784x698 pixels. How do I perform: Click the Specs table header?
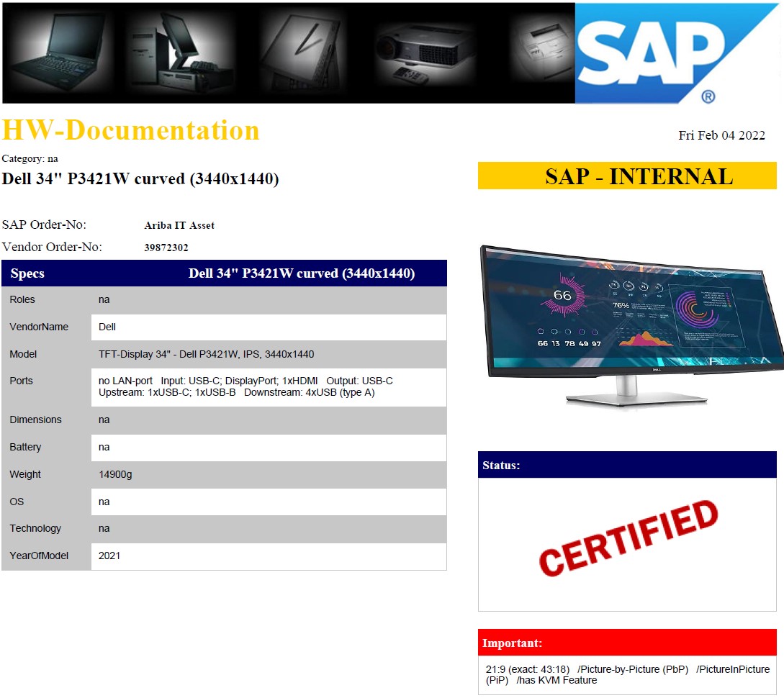click(x=224, y=273)
